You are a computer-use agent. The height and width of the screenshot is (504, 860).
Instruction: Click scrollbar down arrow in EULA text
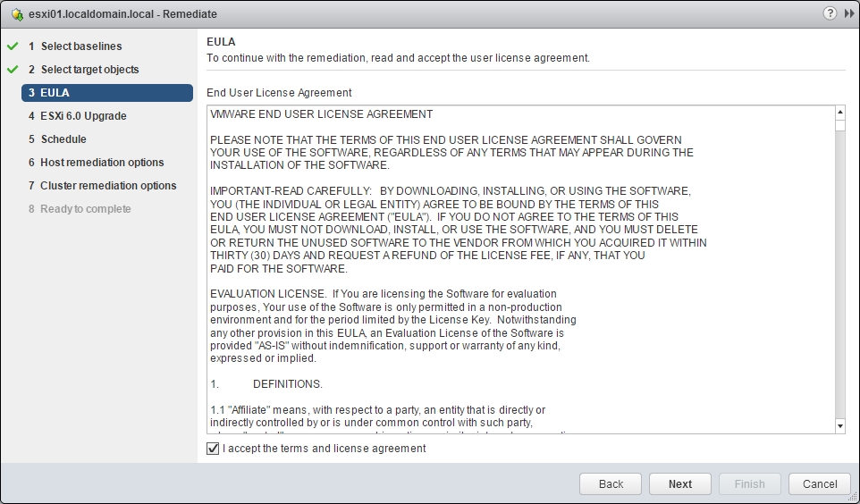839,426
